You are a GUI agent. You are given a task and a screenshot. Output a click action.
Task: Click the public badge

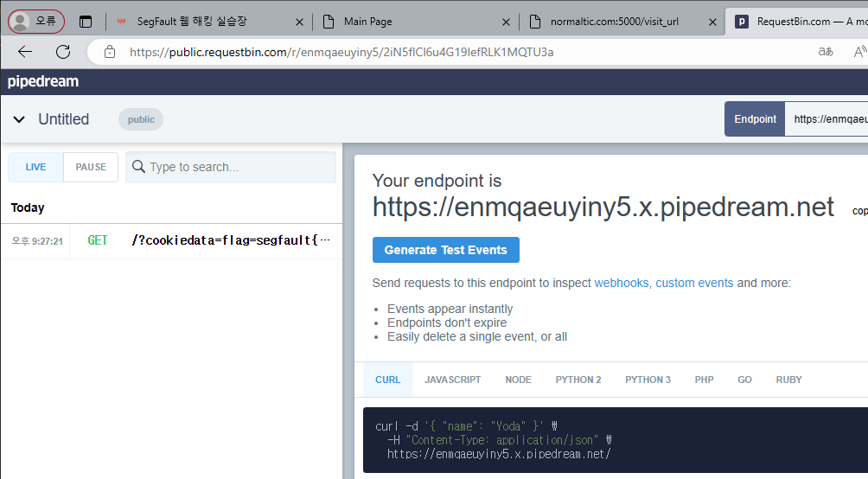(x=141, y=119)
